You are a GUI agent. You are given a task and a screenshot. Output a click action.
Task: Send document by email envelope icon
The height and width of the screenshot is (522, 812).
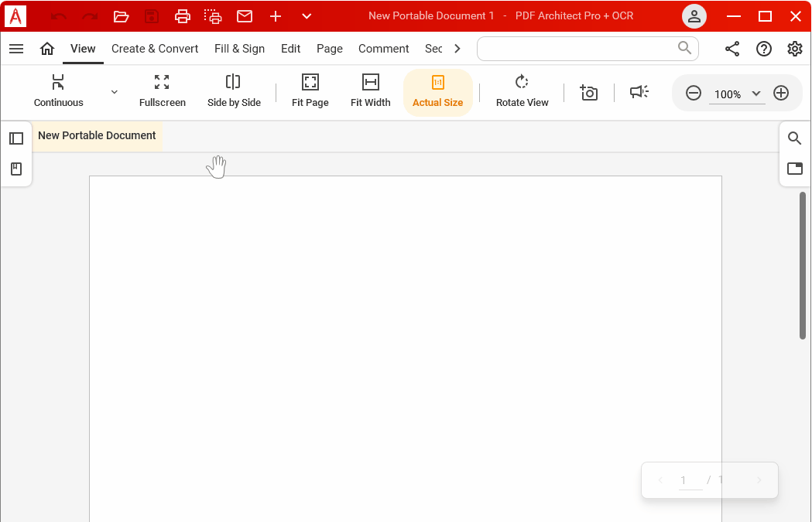click(245, 16)
